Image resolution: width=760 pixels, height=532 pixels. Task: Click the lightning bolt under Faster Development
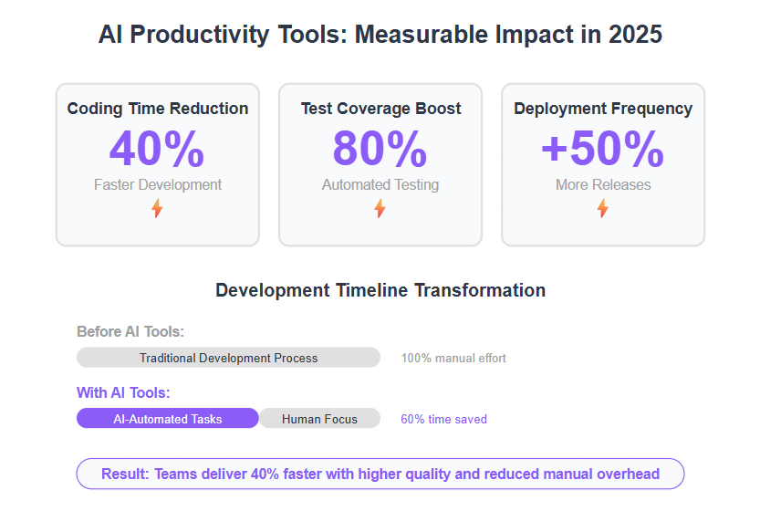click(157, 209)
